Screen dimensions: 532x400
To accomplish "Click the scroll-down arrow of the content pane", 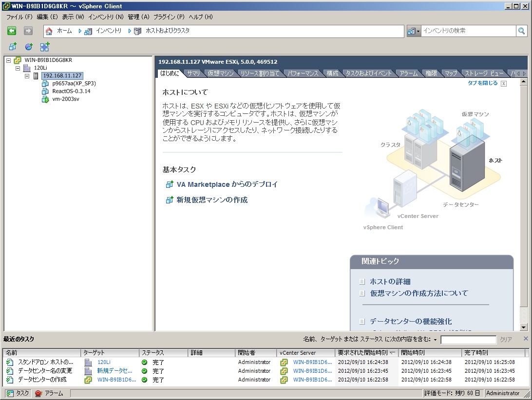I will [x=524, y=327].
